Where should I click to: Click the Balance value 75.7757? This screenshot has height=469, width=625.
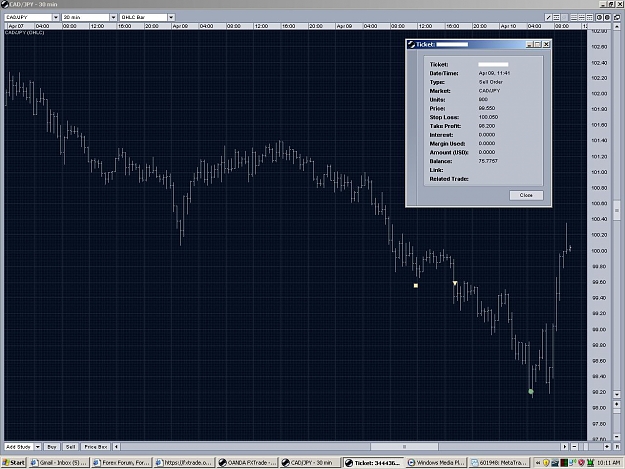click(488, 161)
